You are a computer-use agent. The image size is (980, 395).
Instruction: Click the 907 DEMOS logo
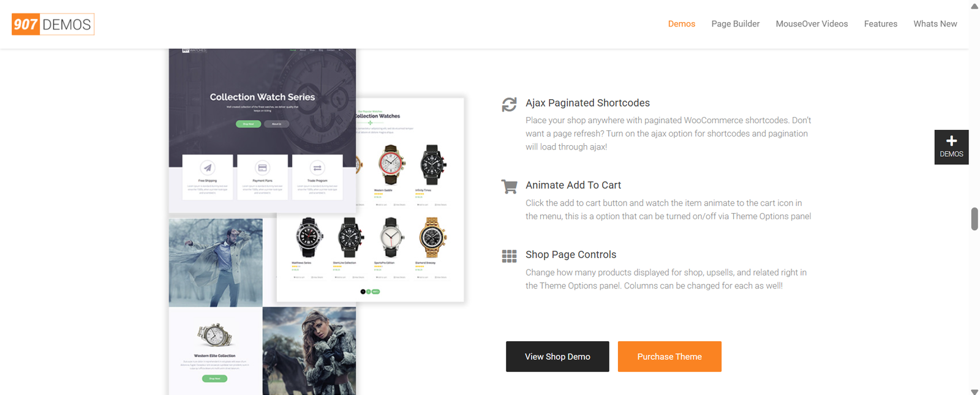(x=53, y=24)
